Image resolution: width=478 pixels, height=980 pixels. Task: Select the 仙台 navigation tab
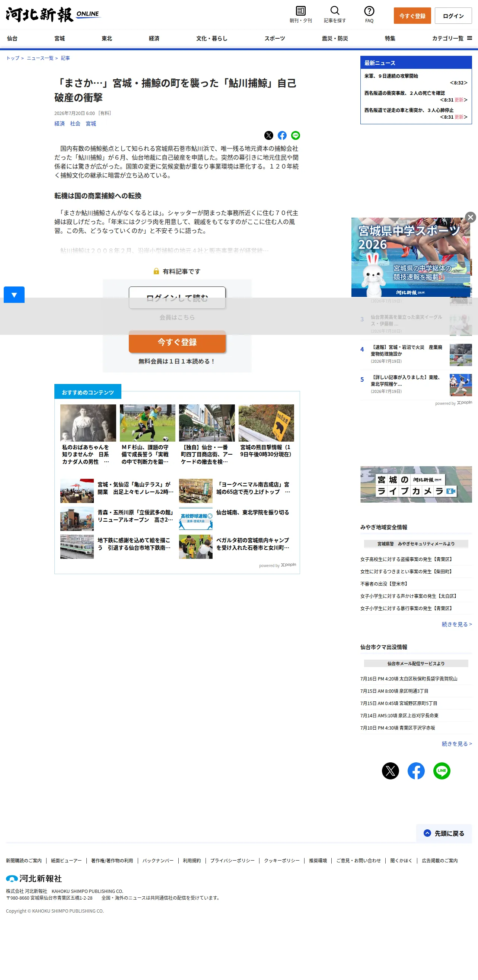[12, 38]
